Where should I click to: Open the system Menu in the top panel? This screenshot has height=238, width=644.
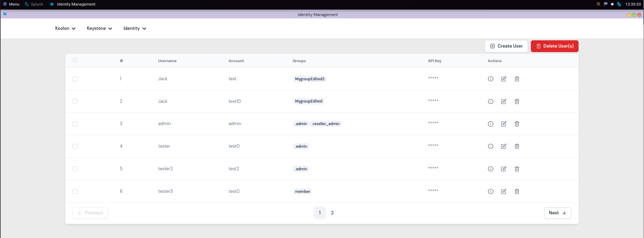pyautogui.click(x=11, y=4)
